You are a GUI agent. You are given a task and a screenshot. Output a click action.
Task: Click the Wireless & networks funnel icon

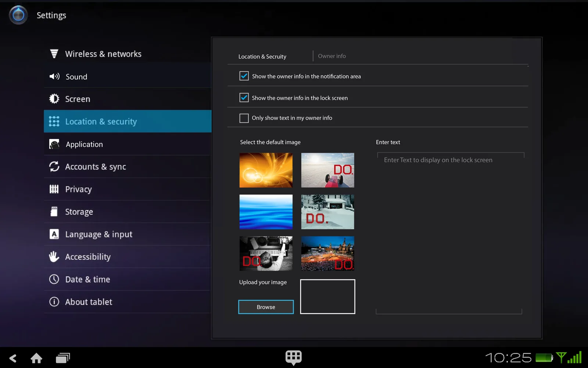(54, 54)
